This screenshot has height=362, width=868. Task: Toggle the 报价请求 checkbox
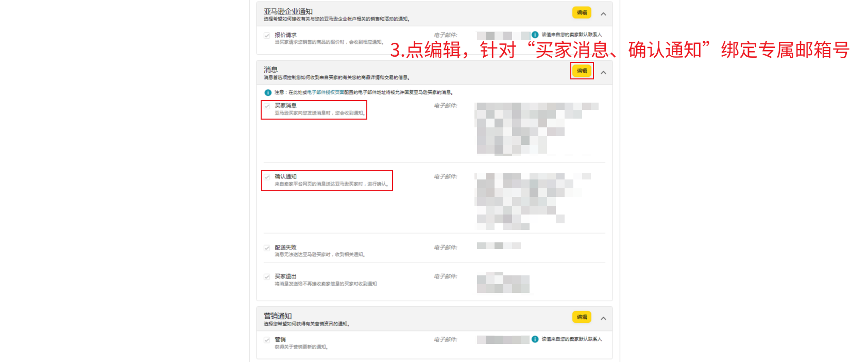point(267,36)
